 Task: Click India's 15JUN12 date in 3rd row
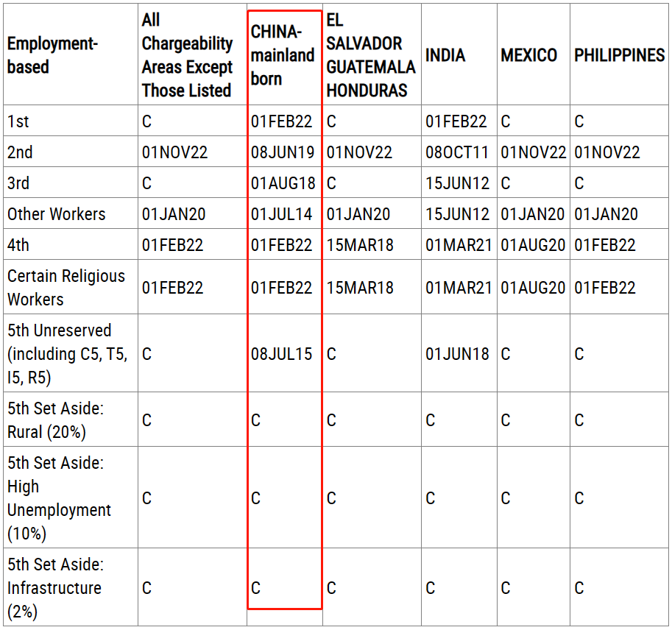pyautogui.click(x=457, y=183)
